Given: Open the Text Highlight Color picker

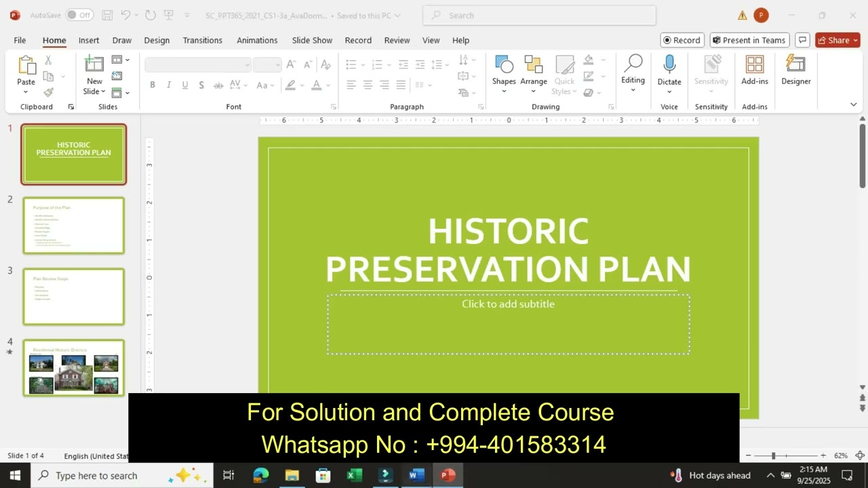Looking at the screenshot, I should click(290, 85).
